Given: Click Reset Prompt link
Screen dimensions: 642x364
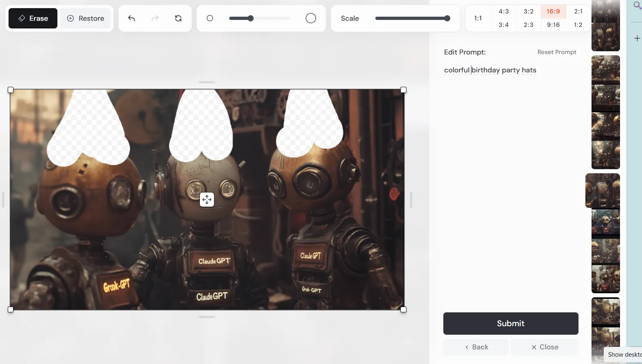Looking at the screenshot, I should 557,52.
